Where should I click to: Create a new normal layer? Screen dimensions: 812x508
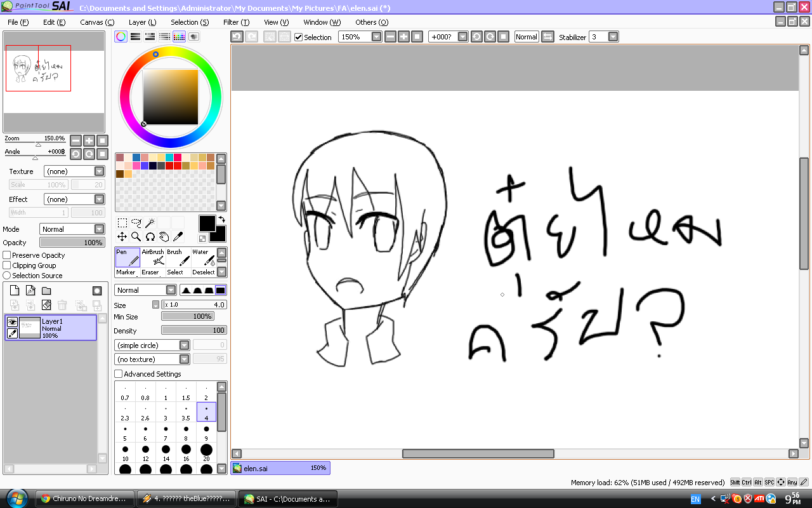[x=15, y=291]
